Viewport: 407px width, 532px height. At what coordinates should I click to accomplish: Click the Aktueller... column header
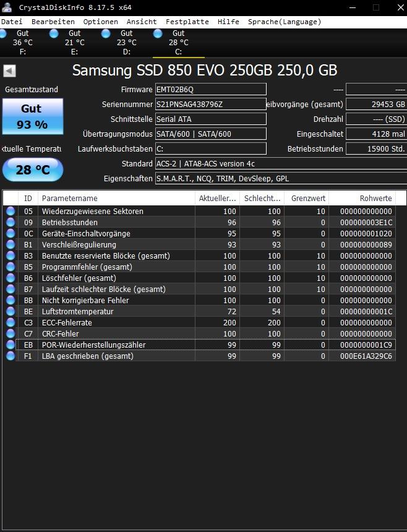point(217,198)
